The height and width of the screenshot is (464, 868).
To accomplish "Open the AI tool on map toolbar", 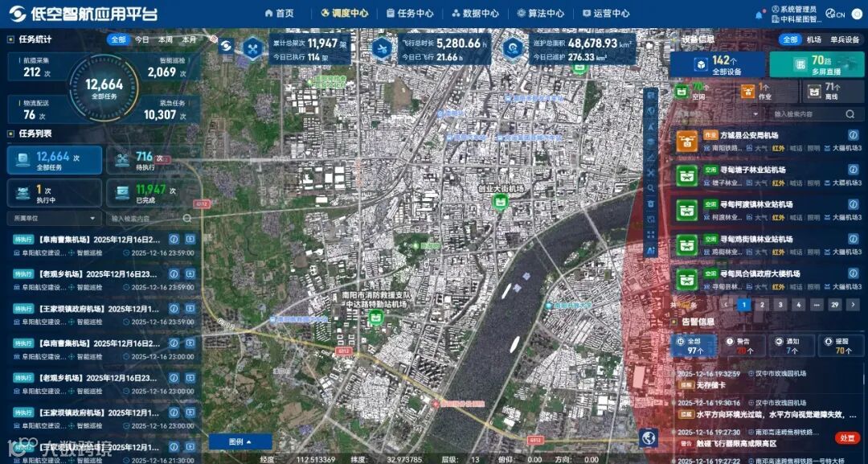I will tap(650, 250).
